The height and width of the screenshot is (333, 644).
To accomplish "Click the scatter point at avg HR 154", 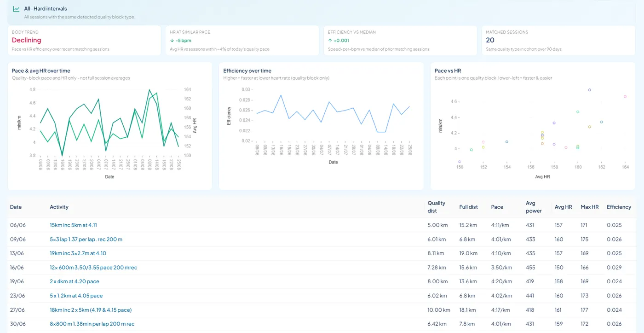I will (x=507, y=142).
